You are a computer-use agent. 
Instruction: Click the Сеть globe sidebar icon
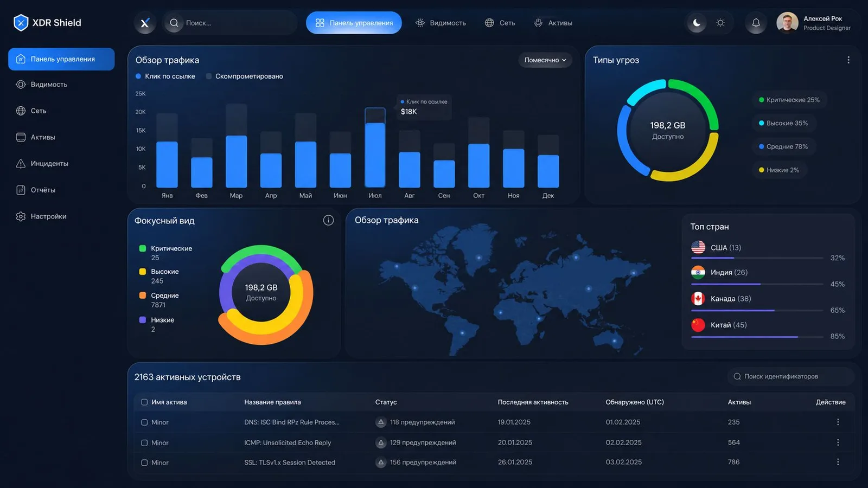(21, 111)
